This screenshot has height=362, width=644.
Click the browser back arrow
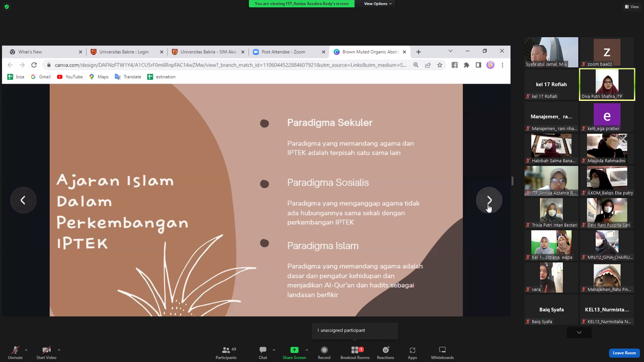[10, 65]
